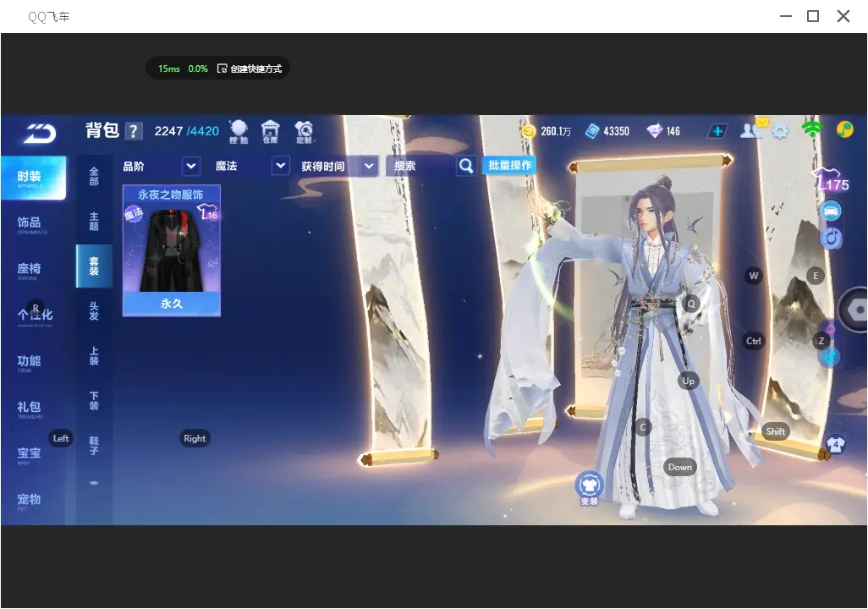868x609 pixels.
Task: Click the Z key overlay
Action: [x=821, y=341]
